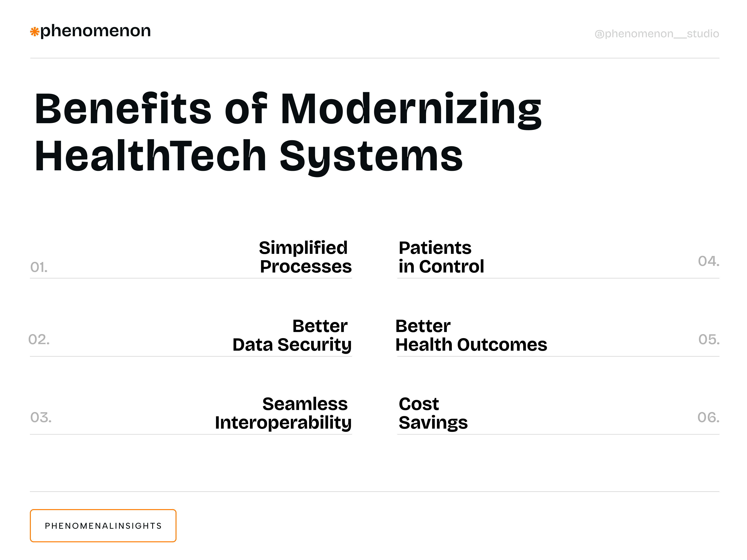Click the divider line above the PHENOMENALINSIGHTS button
The image size is (747, 560).
pos(374,491)
